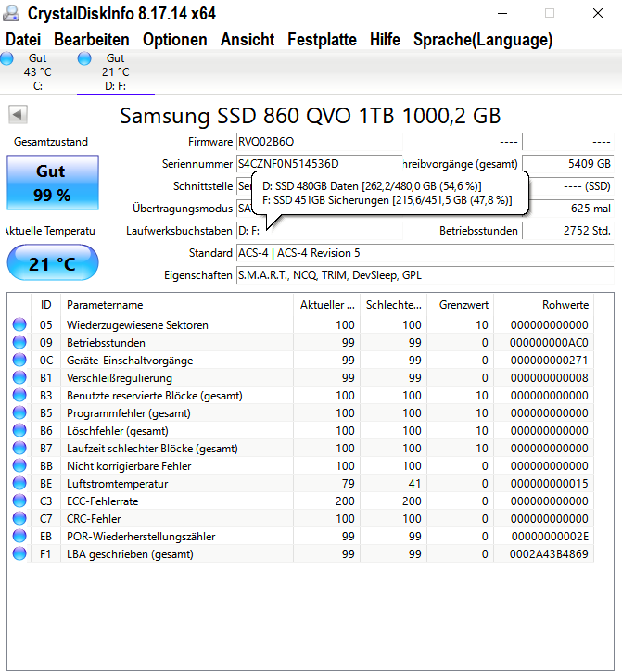Image resolution: width=622 pixels, height=672 pixels.
Task: Click the Eigenschaften field with S.M.A.R.T., NCQ
Action: click(425, 275)
